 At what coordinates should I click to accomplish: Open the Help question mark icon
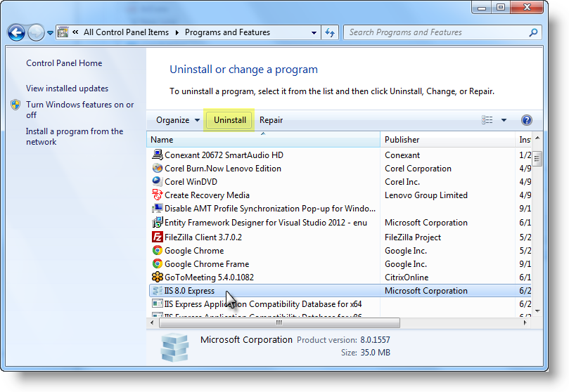tap(527, 120)
